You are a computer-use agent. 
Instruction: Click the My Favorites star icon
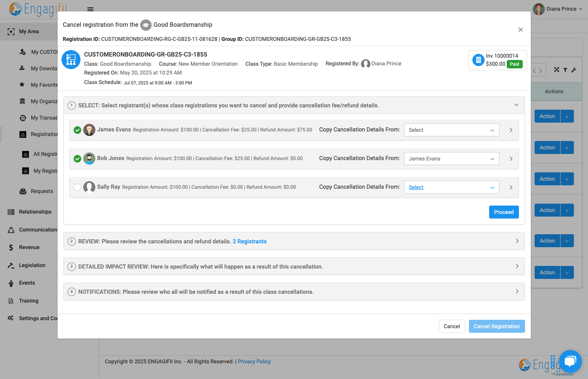tap(22, 84)
